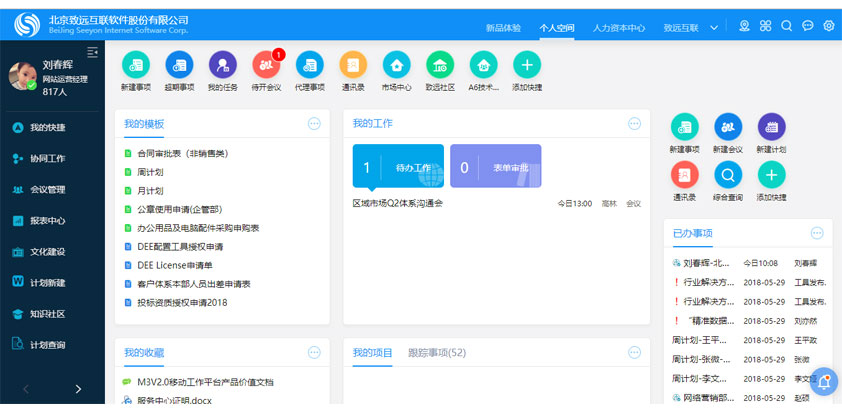Open the 合同审批表（非销售类） template link
The height and width of the screenshot is (415, 842).
point(182,153)
